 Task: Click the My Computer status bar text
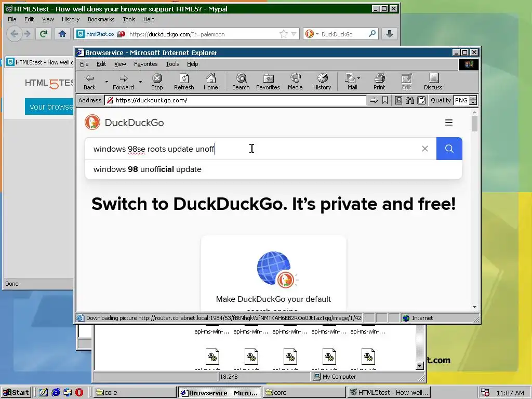pos(339,377)
